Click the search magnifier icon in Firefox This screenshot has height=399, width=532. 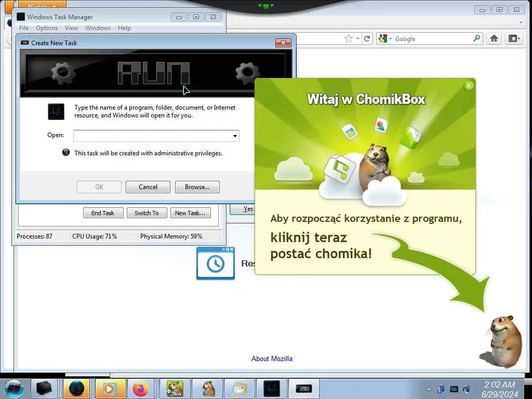tap(477, 38)
